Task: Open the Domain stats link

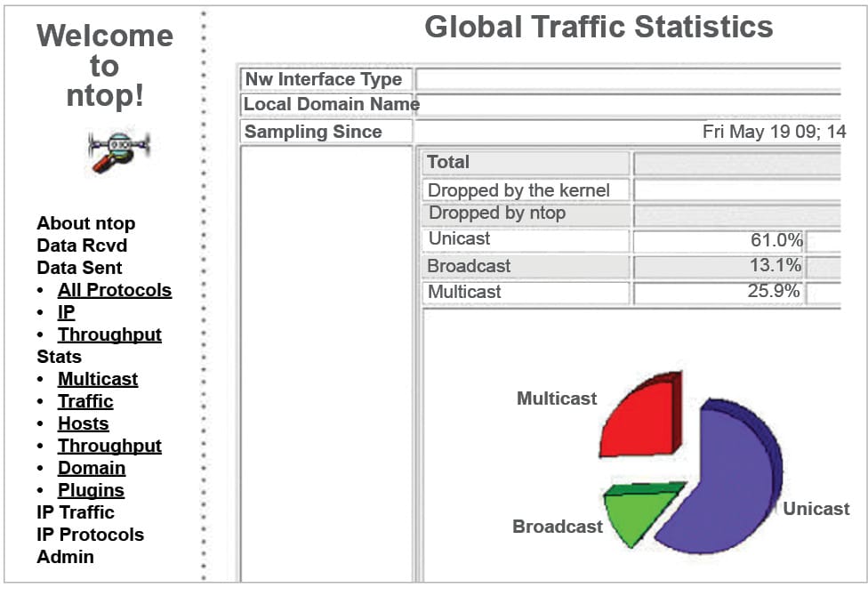Action: pyautogui.click(x=92, y=468)
